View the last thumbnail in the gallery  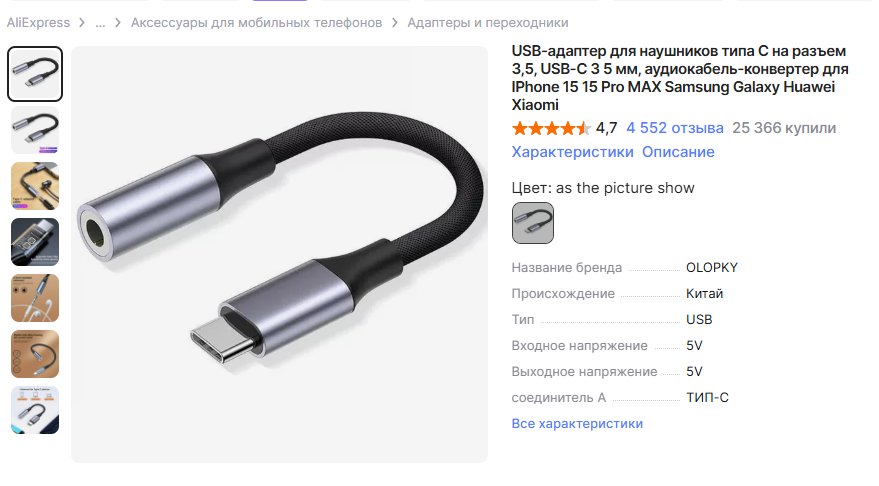pyautogui.click(x=35, y=410)
